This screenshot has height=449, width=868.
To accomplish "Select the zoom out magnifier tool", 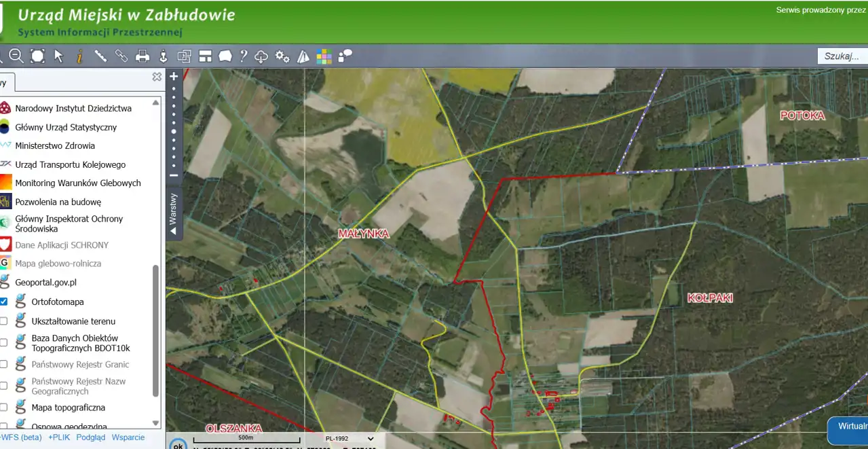I will 16,56.
